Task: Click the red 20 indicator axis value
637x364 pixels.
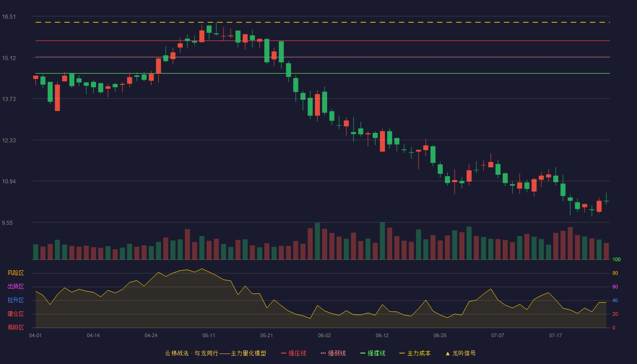Action: point(615,314)
